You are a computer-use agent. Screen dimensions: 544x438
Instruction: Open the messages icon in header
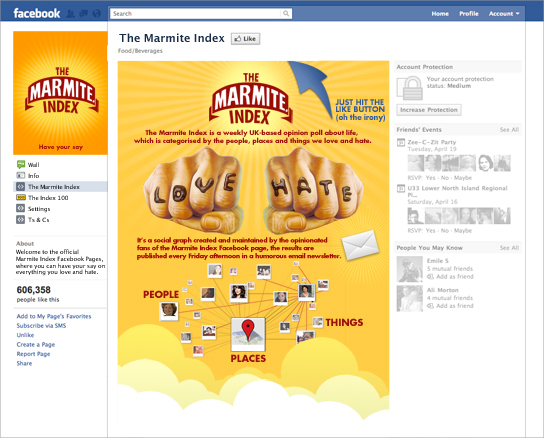point(84,14)
